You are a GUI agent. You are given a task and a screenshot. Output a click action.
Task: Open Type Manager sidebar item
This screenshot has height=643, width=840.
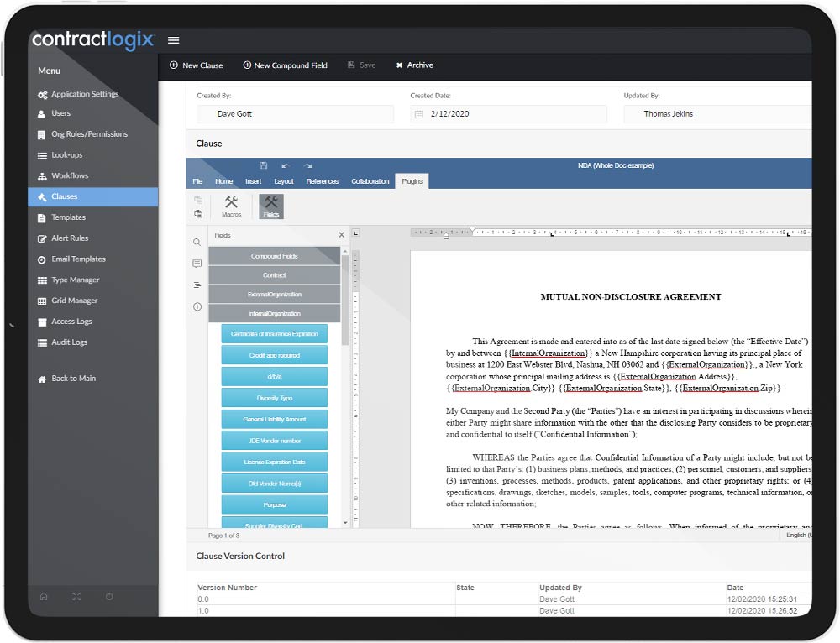click(68, 280)
